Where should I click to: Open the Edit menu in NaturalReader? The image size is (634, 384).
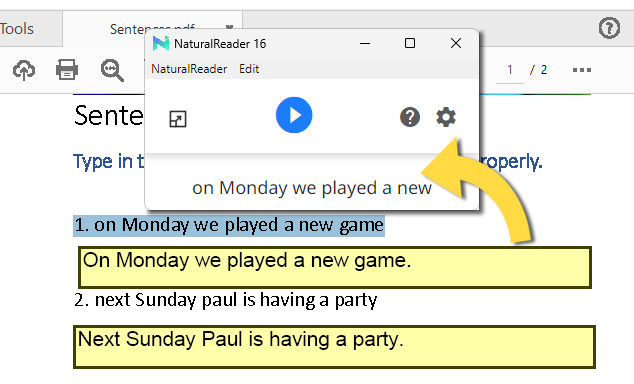tap(249, 69)
